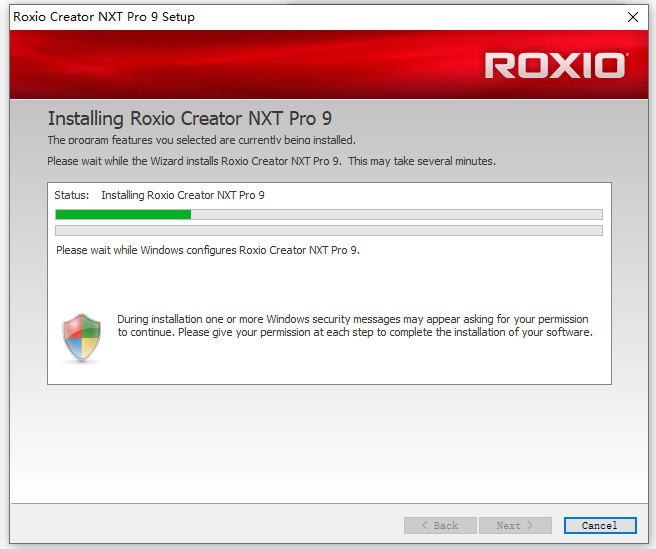This screenshot has height=549, width=656.
Task: Click the 'Installing Roxio Creator NXT Pro 9' heading
Action: [x=190, y=118]
